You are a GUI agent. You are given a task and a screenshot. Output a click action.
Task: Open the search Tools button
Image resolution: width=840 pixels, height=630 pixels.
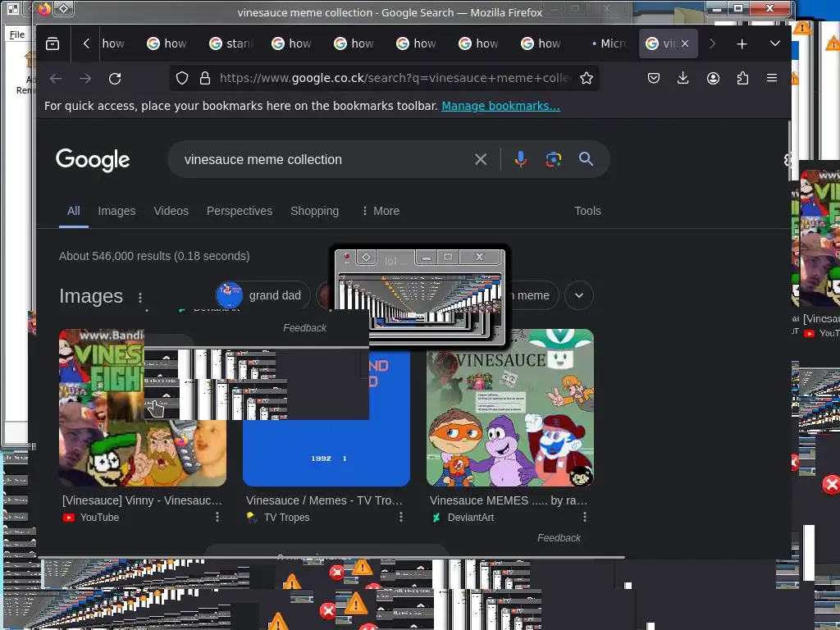point(587,211)
